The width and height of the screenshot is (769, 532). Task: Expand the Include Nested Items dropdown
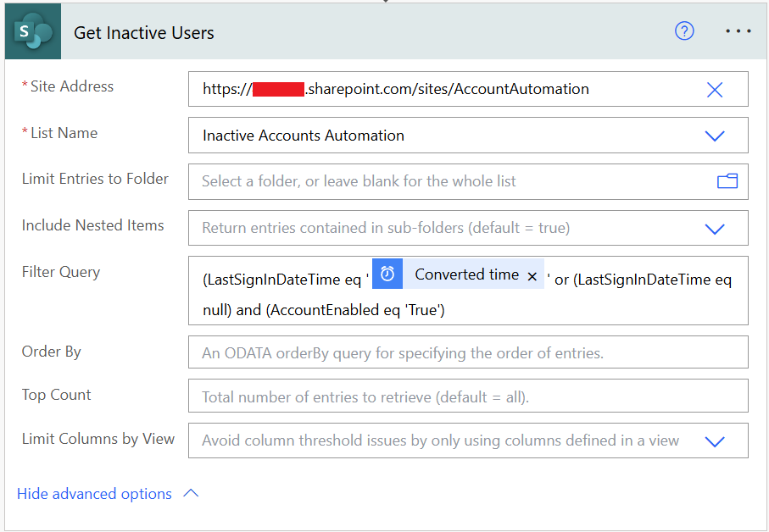coord(715,229)
